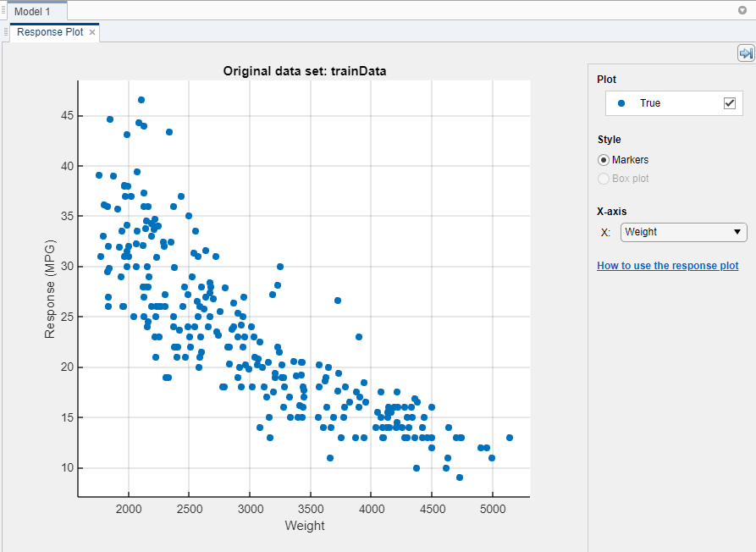This screenshot has height=552, width=756.
Task: Click the blue True legend marker
Action: (621, 103)
